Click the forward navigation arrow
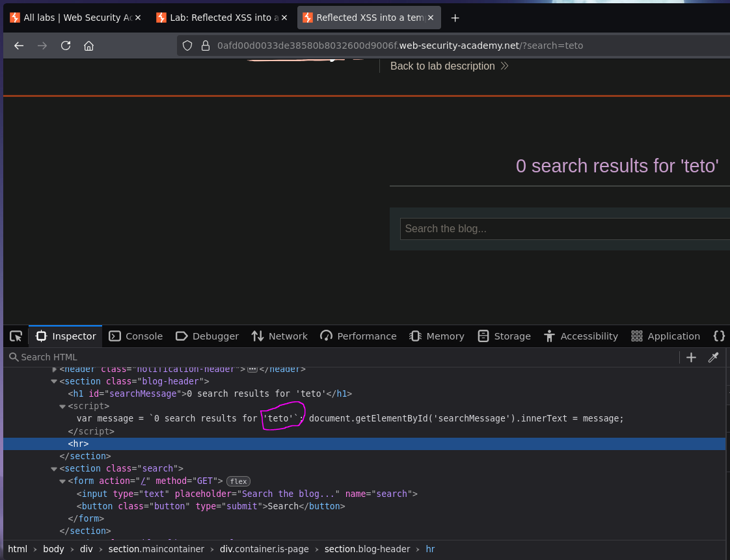 pyautogui.click(x=42, y=46)
